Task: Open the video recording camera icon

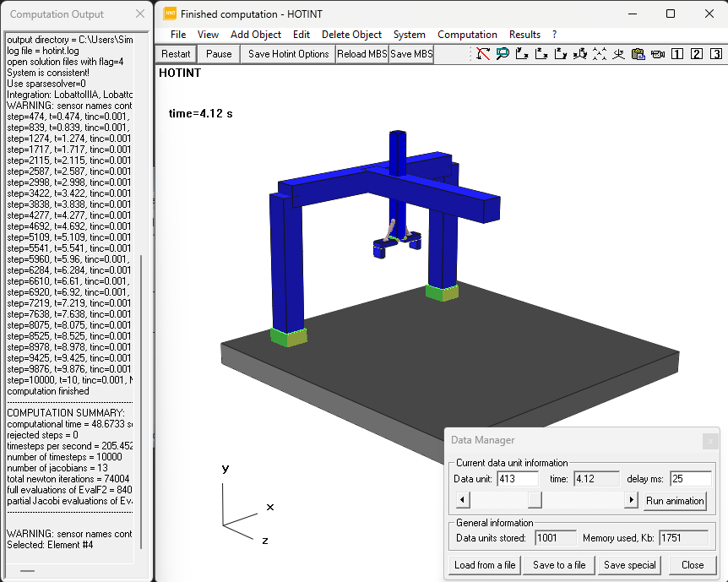Action: (657, 53)
